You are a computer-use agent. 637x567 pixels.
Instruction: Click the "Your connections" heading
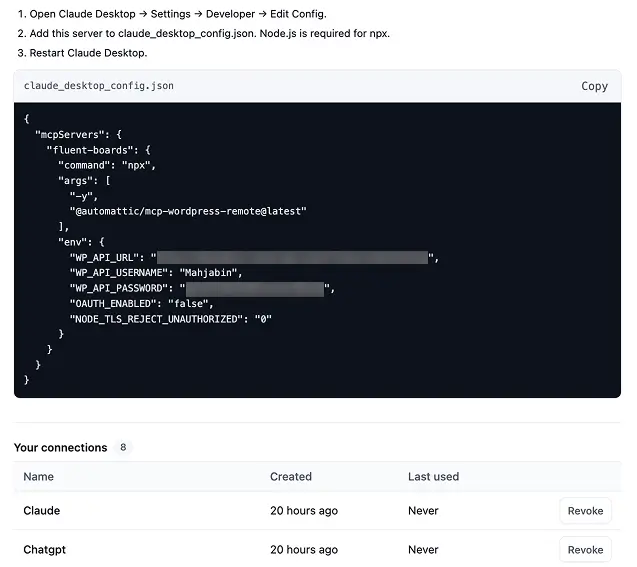61,448
